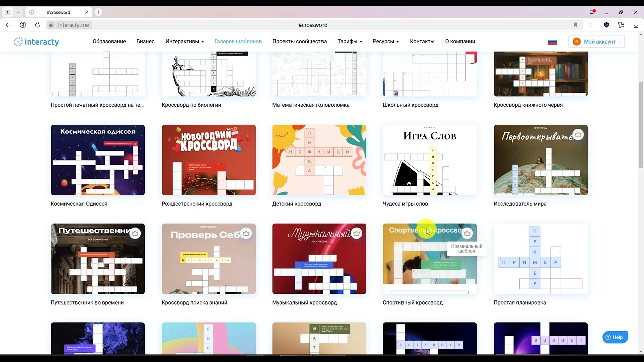Image resolution: width=644 pixels, height=362 pixels.
Task: Close the #crossword tab
Action: tap(86, 12)
